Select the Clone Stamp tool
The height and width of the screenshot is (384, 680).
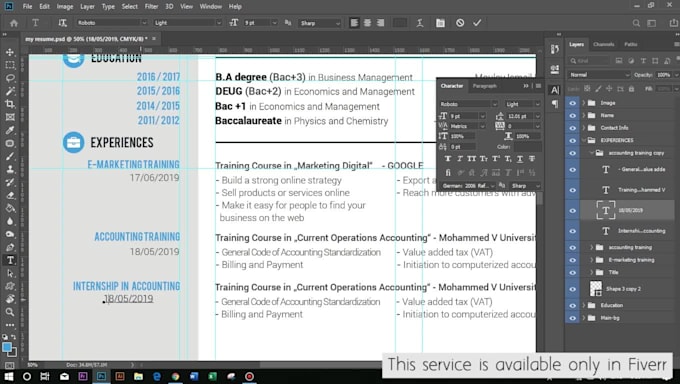pyautogui.click(x=10, y=169)
